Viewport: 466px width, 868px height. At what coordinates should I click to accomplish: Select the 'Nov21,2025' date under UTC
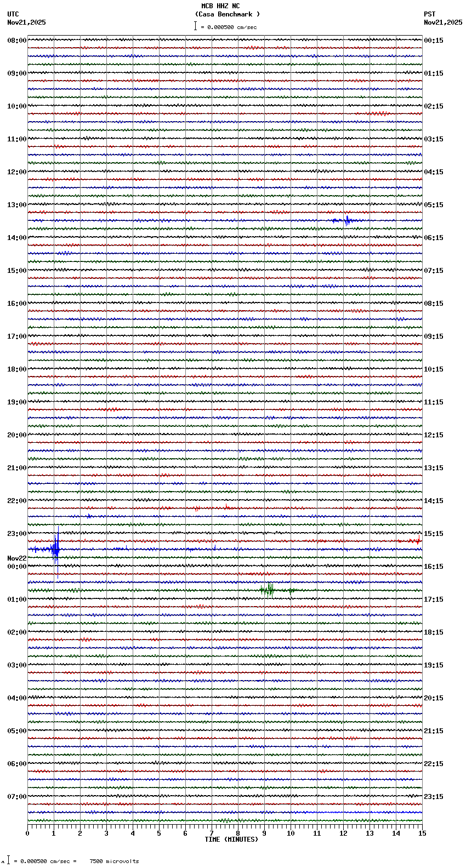click(x=26, y=22)
